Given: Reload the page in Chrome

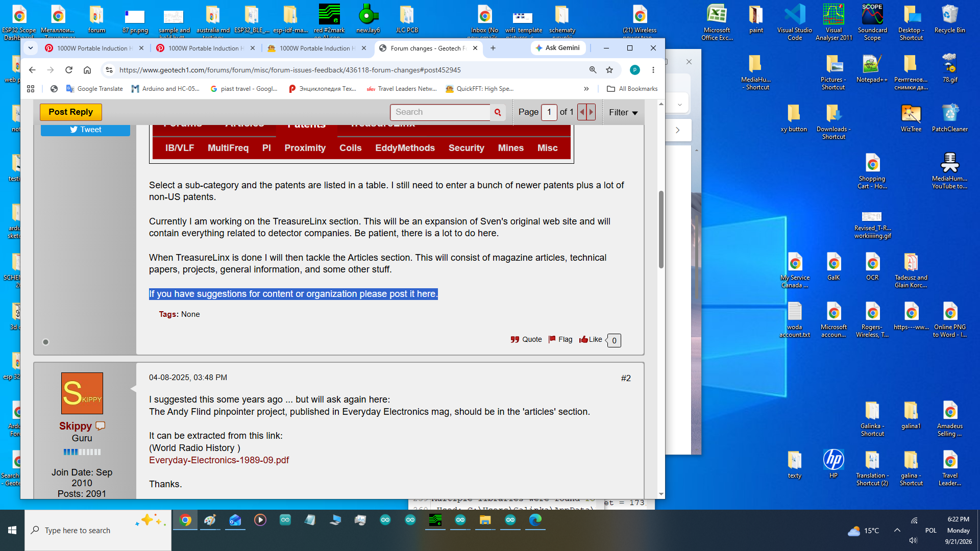Looking at the screenshot, I should click(x=69, y=70).
